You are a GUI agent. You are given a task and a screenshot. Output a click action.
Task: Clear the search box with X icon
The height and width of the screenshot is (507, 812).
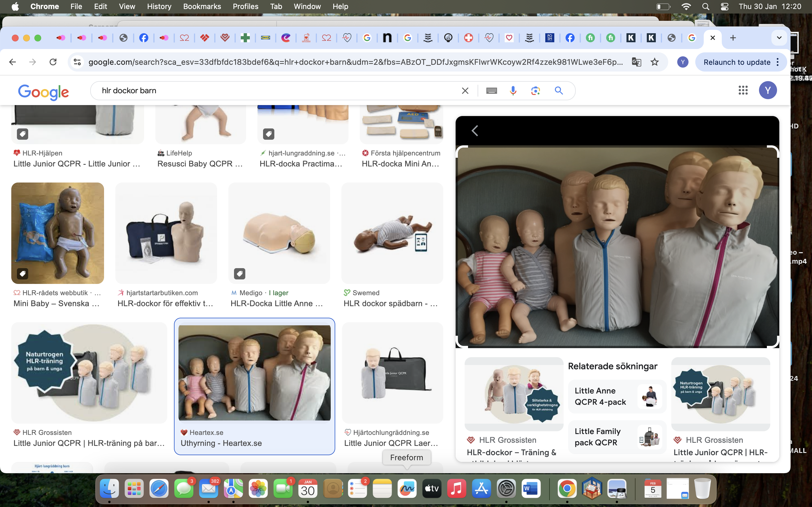click(465, 90)
